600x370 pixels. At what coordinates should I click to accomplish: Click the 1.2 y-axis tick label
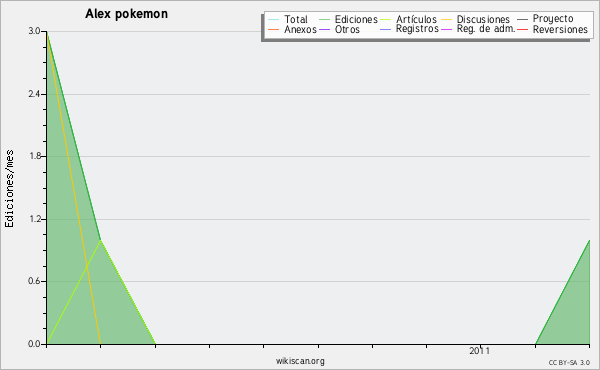pyautogui.click(x=34, y=219)
